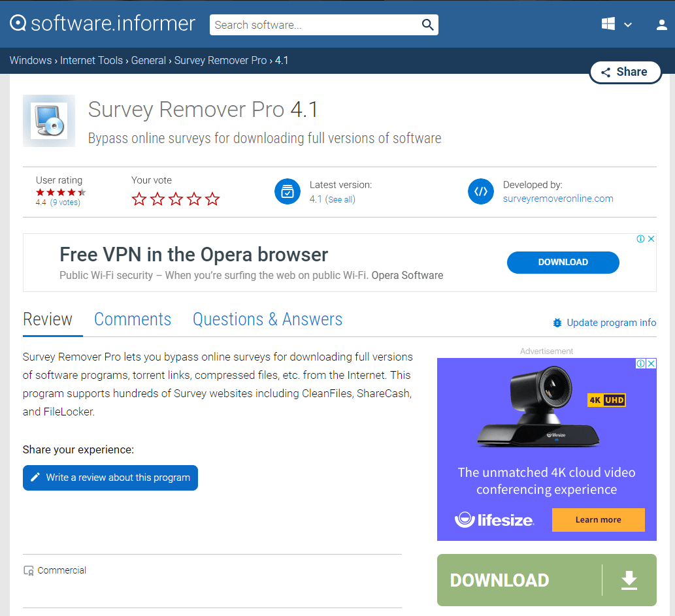Click Update program info link
The image size is (675, 616).
[611, 323]
